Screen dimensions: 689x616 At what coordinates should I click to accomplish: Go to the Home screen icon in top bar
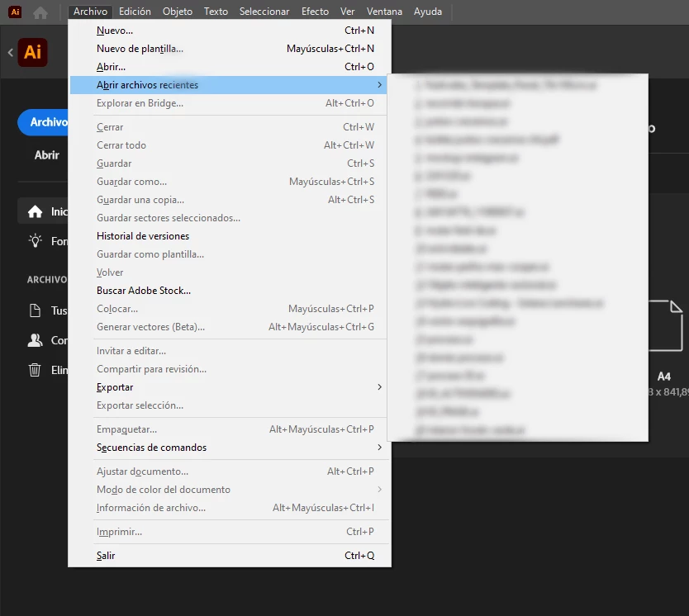click(40, 12)
